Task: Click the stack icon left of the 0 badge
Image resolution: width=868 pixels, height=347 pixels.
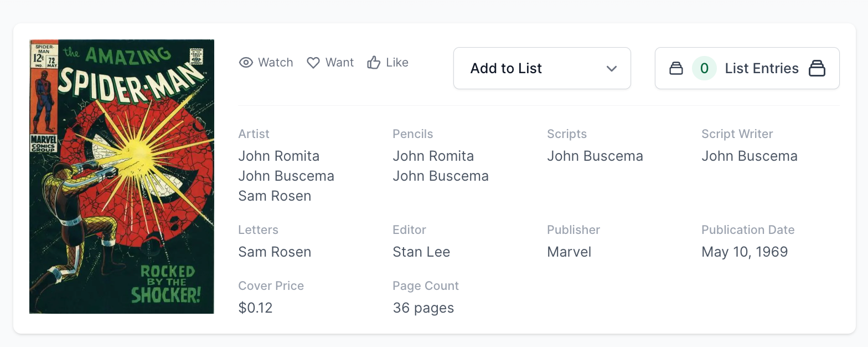Action: (x=676, y=68)
